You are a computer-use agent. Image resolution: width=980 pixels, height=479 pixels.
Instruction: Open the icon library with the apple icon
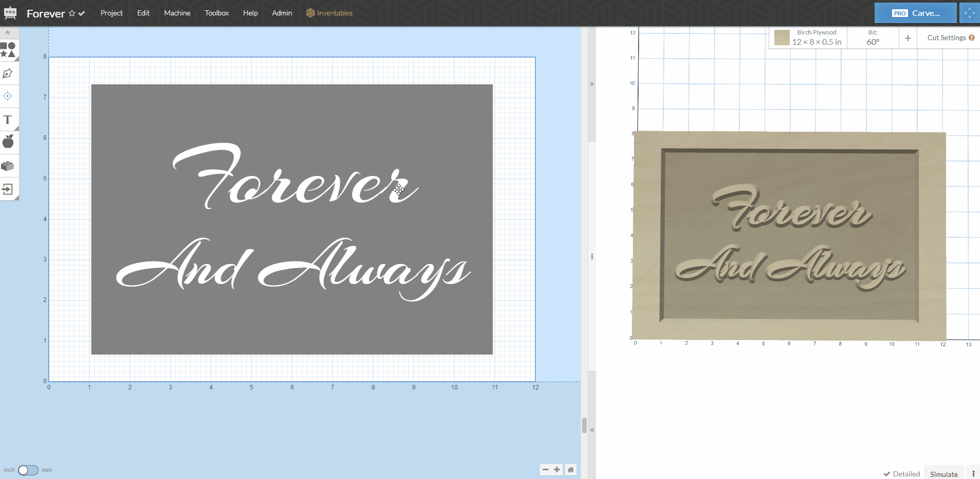(8, 142)
